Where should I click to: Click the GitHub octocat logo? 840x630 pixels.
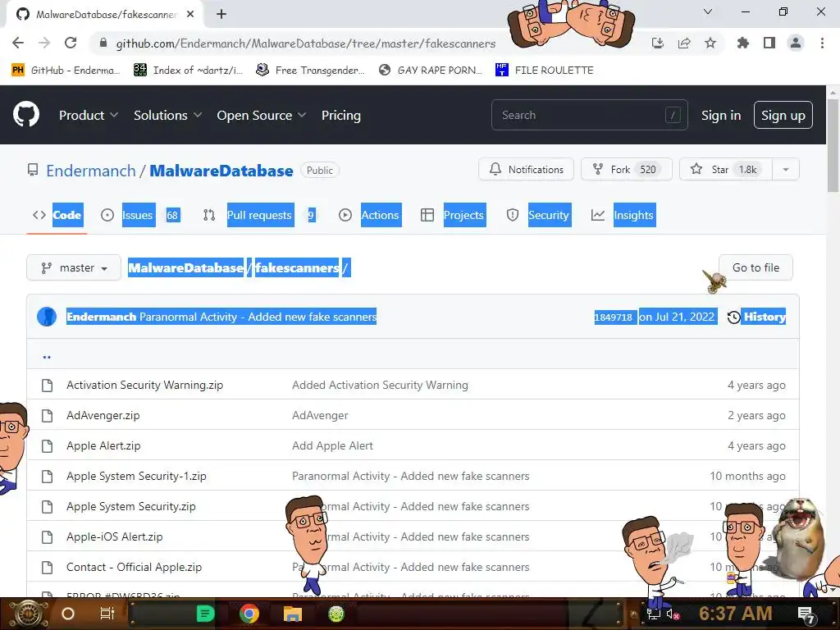coord(26,115)
